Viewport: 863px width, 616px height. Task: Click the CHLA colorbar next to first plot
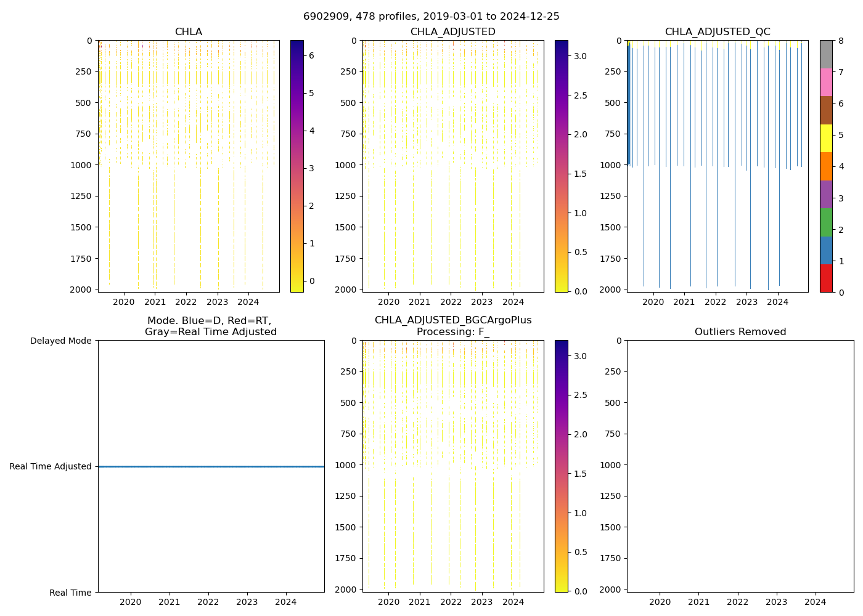(297, 166)
